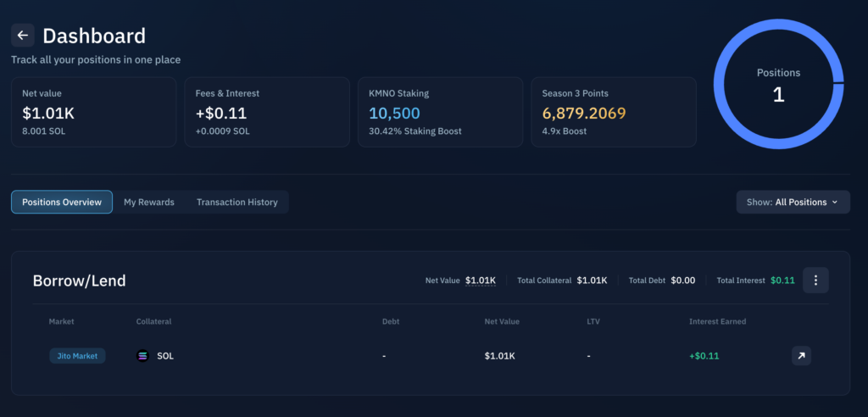Open the SOL position arrow link

click(x=801, y=356)
